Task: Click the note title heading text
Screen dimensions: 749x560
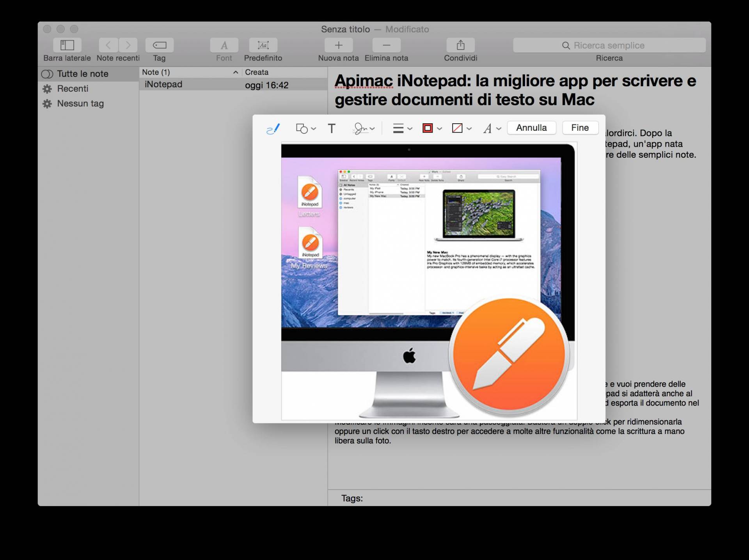Action: (x=515, y=90)
